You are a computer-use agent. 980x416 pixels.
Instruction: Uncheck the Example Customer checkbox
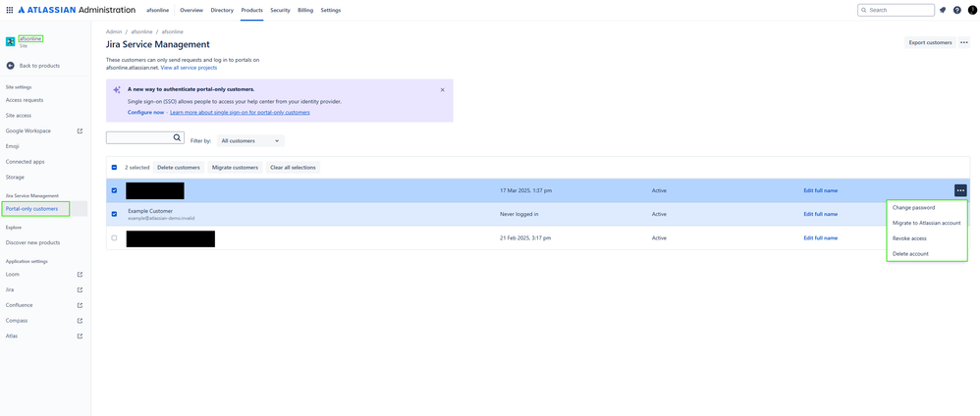(114, 214)
